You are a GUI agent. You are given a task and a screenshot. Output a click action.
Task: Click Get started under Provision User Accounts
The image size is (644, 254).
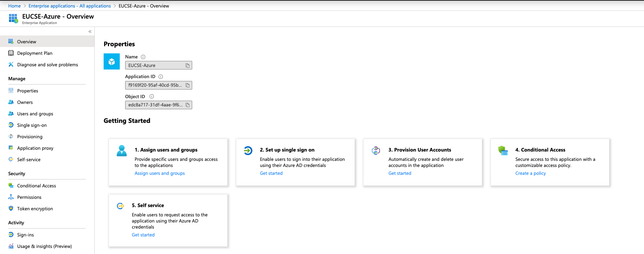point(400,173)
